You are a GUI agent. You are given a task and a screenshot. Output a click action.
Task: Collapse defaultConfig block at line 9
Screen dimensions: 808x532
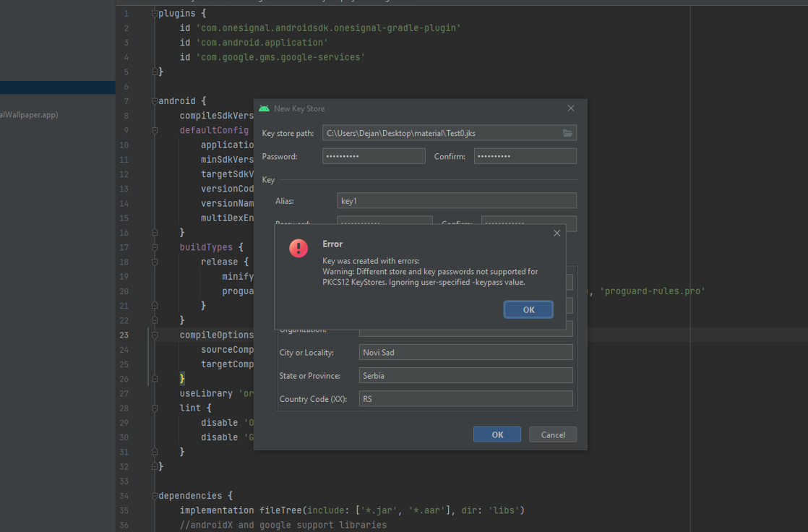(155, 130)
